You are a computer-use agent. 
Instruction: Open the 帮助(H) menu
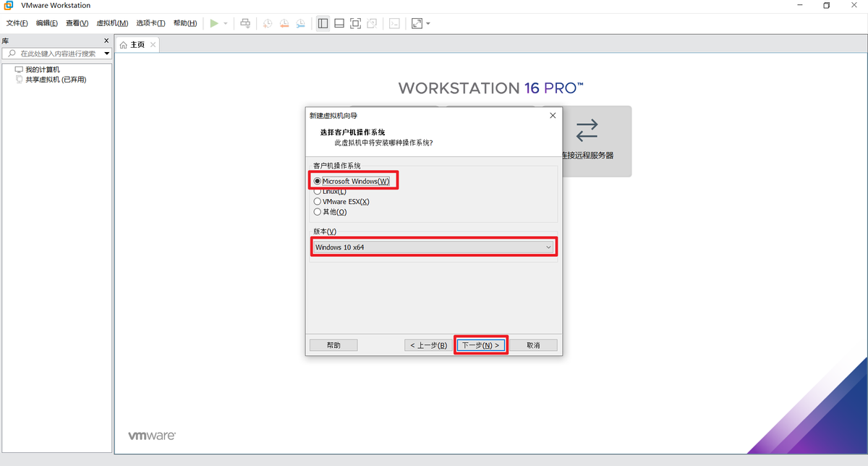pyautogui.click(x=185, y=23)
